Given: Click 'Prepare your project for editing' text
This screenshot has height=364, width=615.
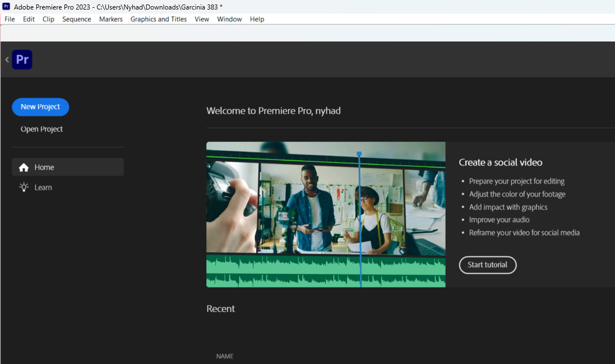Looking at the screenshot, I should (x=516, y=181).
